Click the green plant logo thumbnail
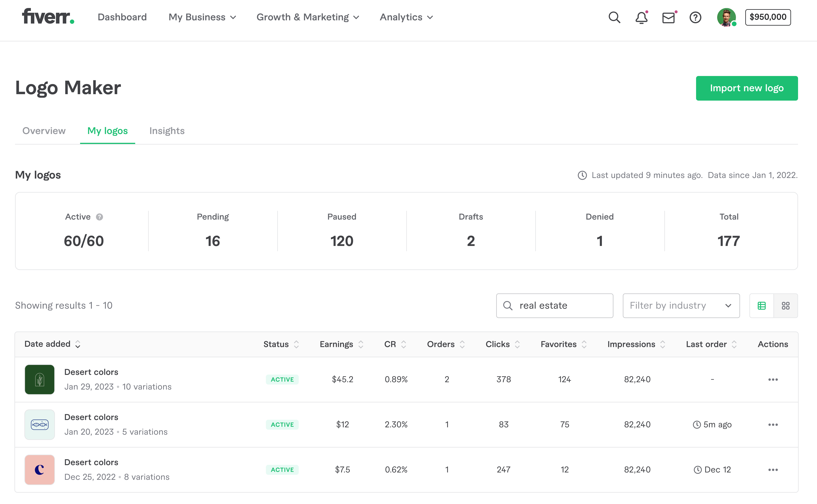Image resolution: width=817 pixels, height=504 pixels. pos(39,379)
